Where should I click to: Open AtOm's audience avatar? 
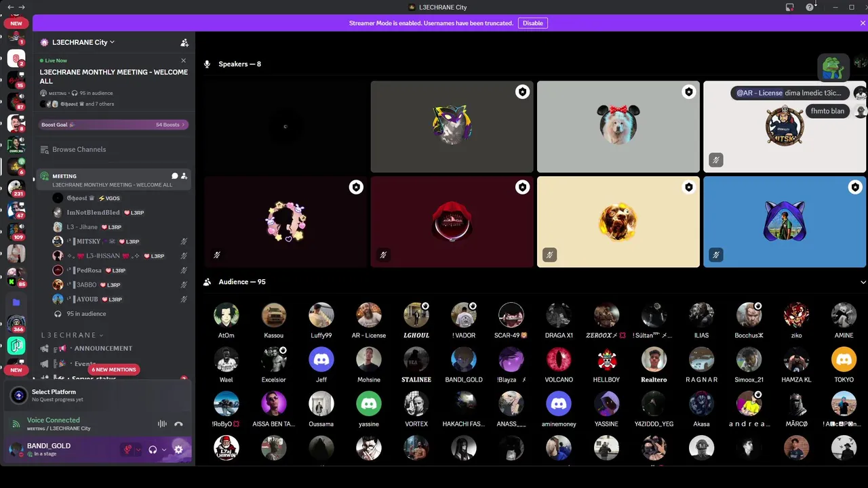tap(226, 315)
